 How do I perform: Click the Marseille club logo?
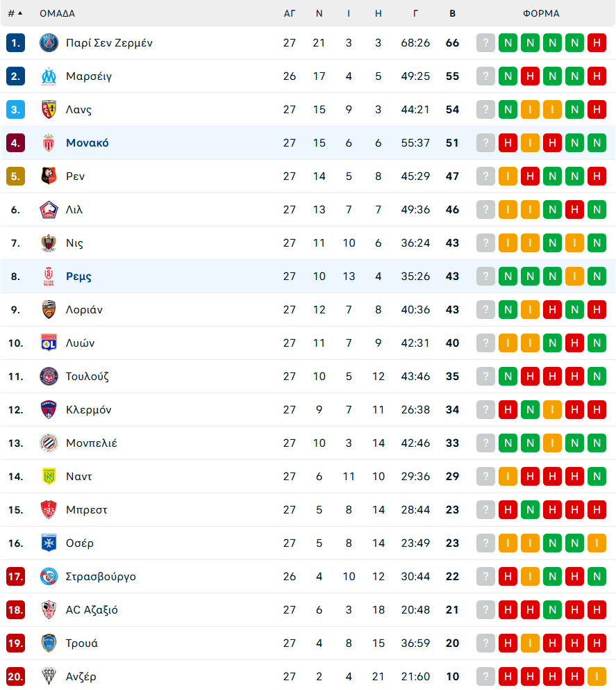49,76
